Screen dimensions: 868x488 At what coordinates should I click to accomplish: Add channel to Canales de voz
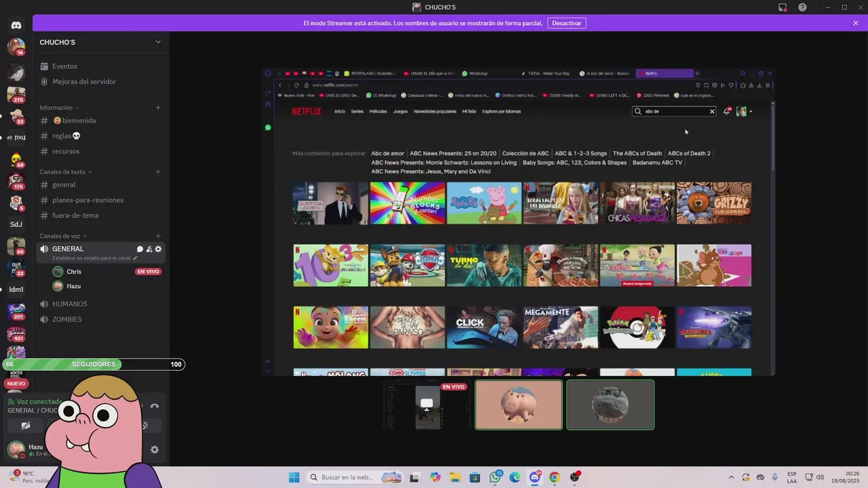[158, 236]
